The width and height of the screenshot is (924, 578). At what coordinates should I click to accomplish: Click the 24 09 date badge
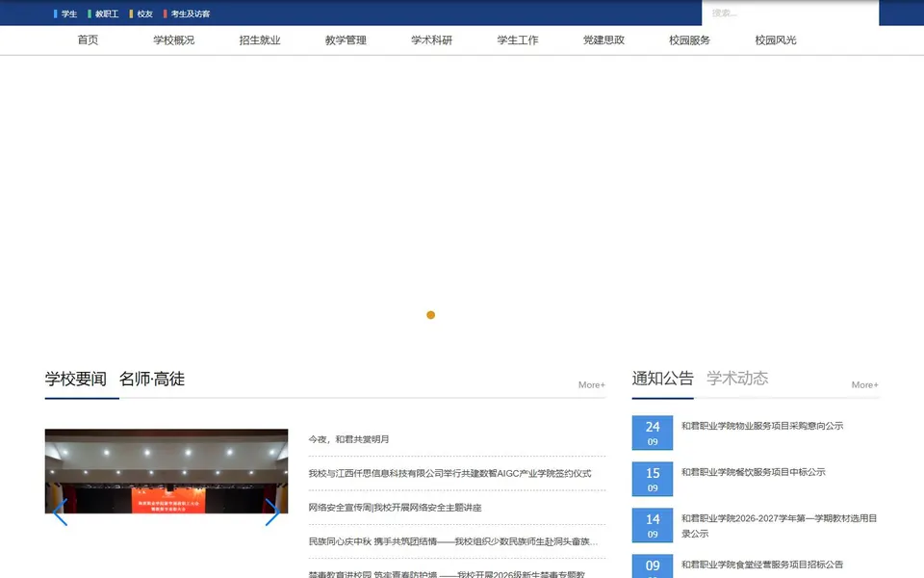(x=653, y=433)
